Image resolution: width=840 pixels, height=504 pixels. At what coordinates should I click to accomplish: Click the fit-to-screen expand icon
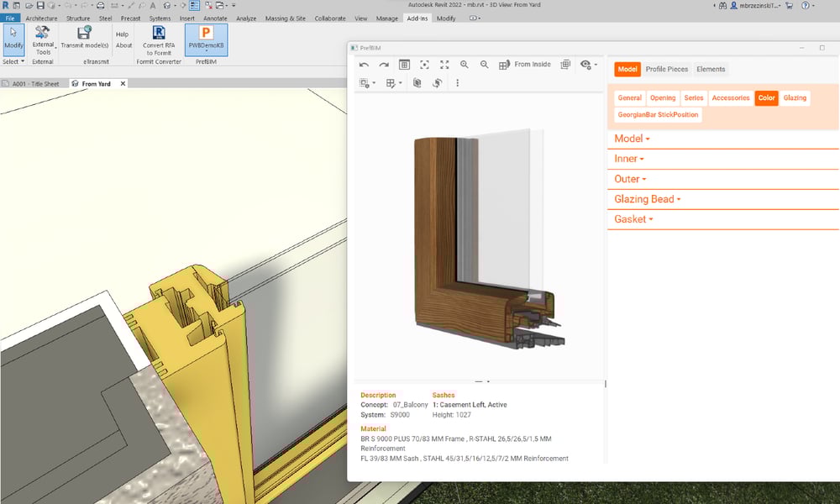click(444, 65)
